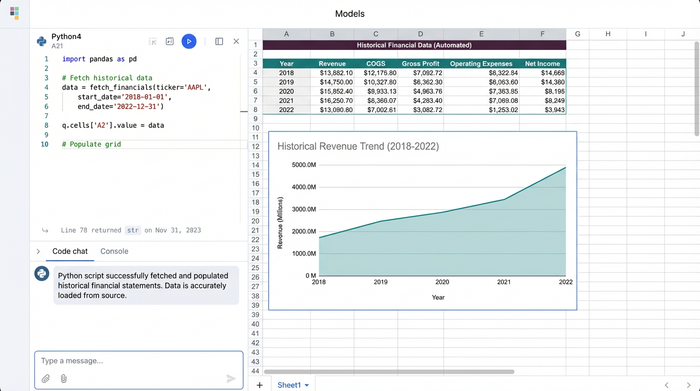Viewport: 700px width, 391px height.
Task: Add a new sheet with plus button
Action: pos(259,385)
